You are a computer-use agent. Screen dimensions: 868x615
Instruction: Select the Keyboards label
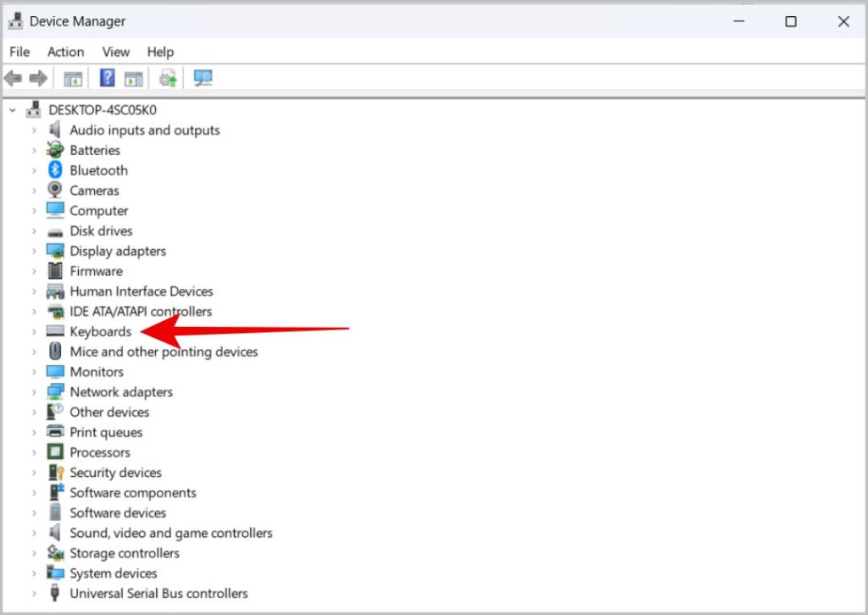click(100, 331)
